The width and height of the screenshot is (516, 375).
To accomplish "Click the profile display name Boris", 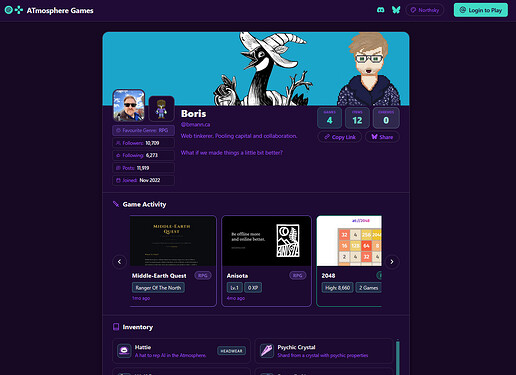I will tap(193, 114).
